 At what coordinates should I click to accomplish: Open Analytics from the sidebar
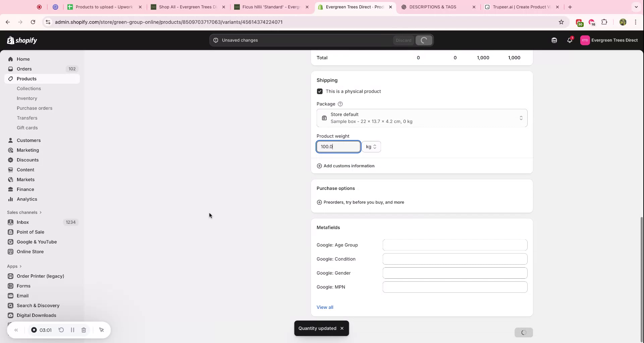pos(27,199)
